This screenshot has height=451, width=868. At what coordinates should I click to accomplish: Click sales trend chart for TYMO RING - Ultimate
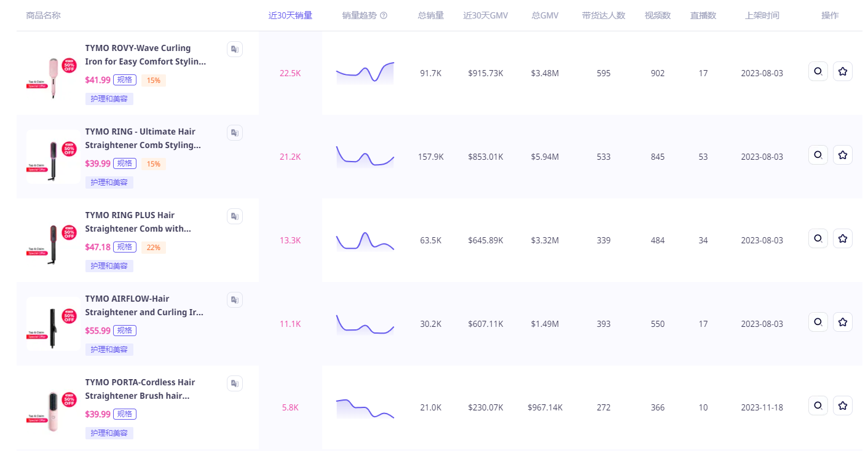click(365, 156)
